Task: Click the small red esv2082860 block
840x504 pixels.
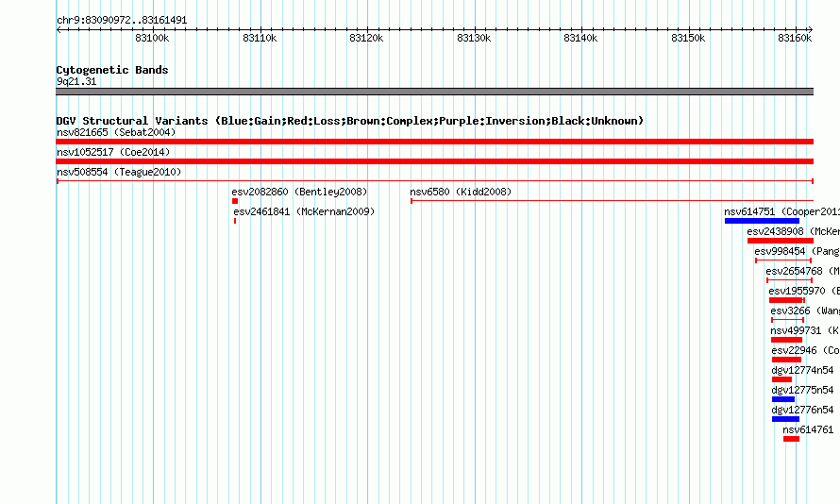Action: tap(235, 201)
